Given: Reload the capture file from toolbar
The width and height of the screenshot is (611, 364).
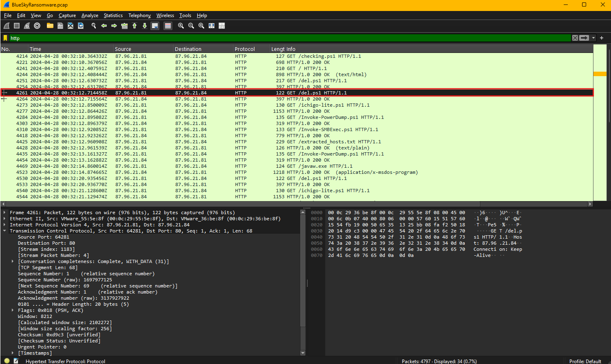Looking at the screenshot, I should pos(81,26).
